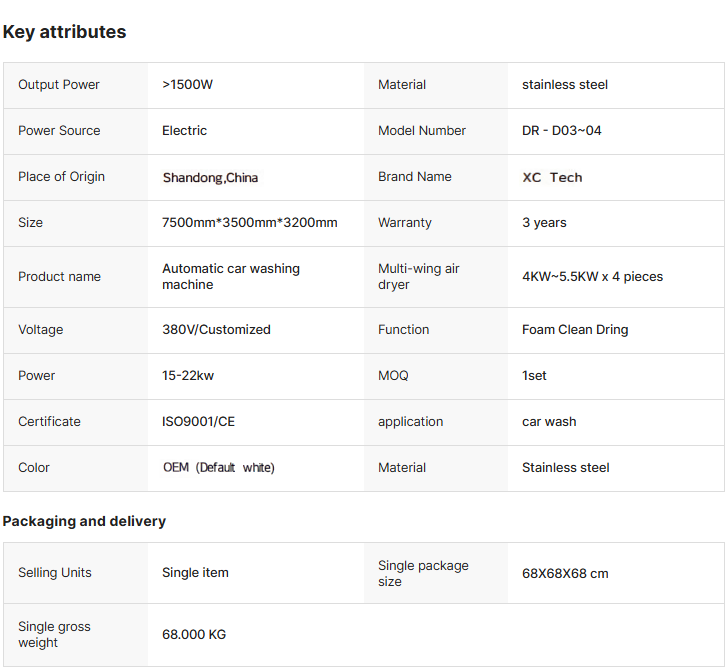The height and width of the screenshot is (668, 726).
Task: Click the Packaging and delivery heading
Action: tap(84, 521)
